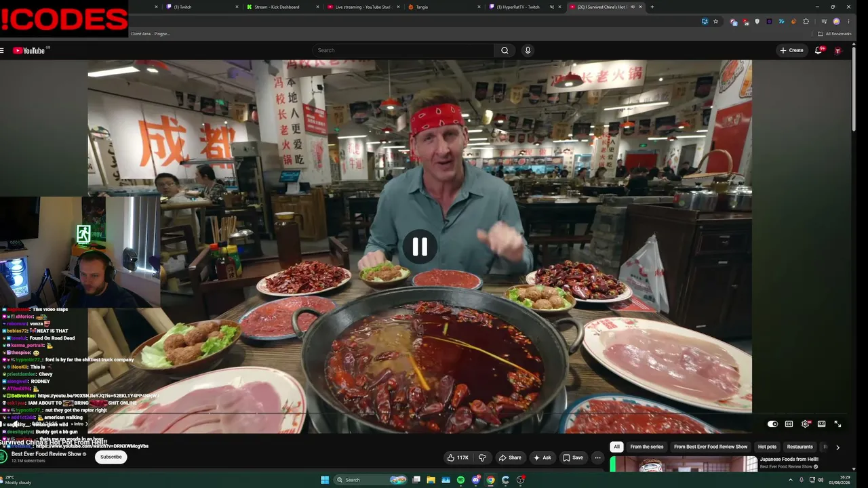The image size is (868, 488).
Task: Open Spotify from the taskbar
Action: 460,480
